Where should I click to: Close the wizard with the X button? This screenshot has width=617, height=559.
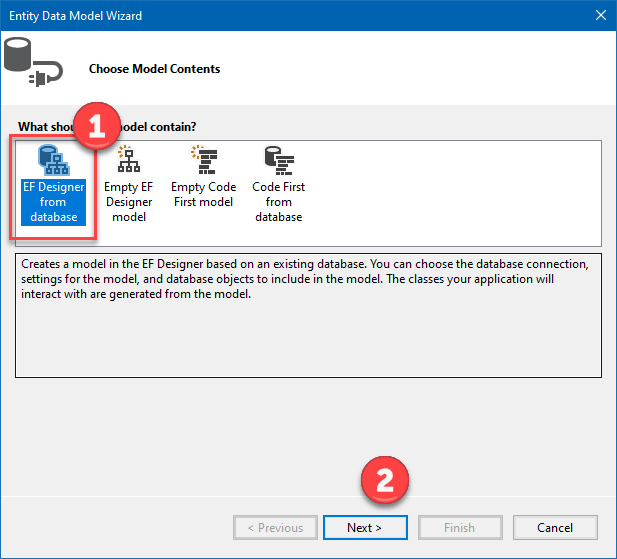[601, 15]
